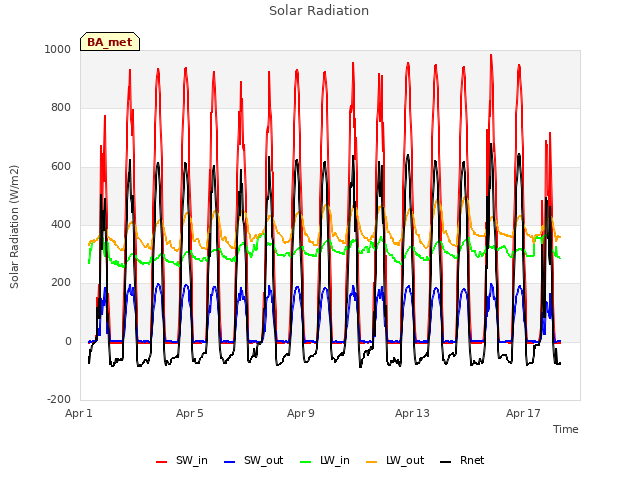Click the Solar Radiation chart title

click(x=319, y=11)
